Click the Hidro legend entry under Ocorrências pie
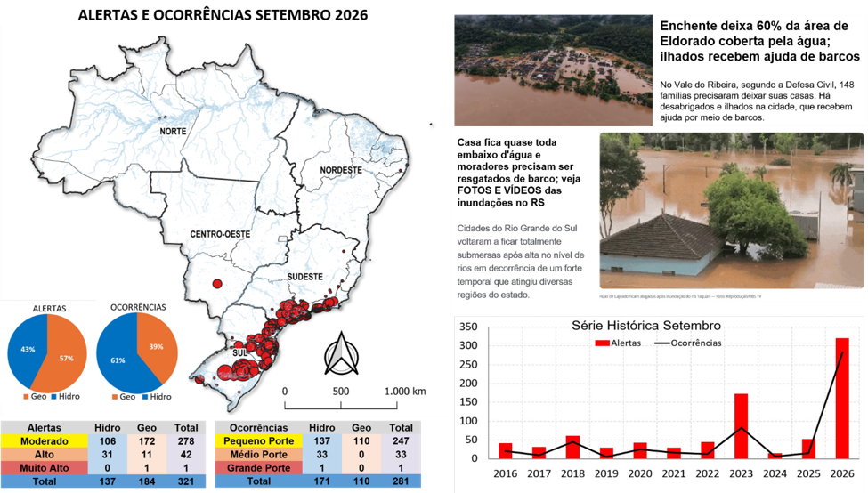 (157, 397)
